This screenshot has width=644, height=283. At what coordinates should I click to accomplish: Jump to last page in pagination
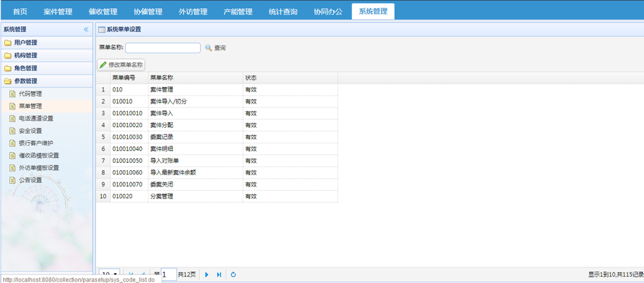click(x=219, y=274)
